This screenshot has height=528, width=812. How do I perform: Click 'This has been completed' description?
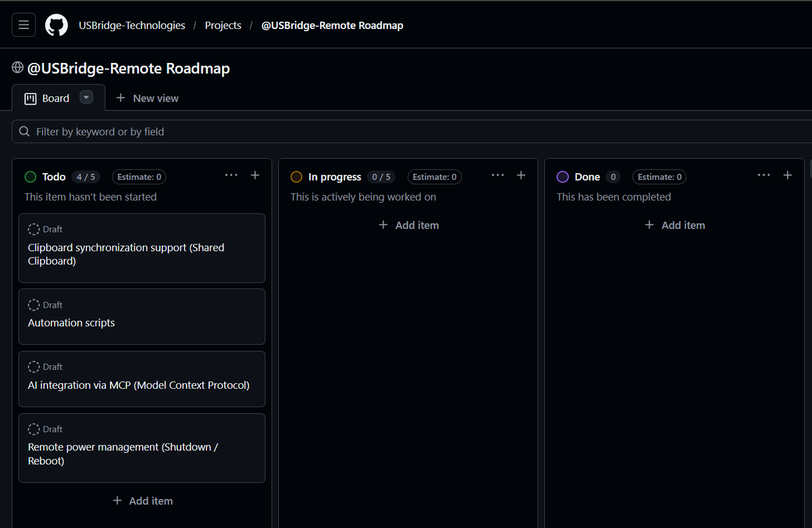(x=614, y=197)
